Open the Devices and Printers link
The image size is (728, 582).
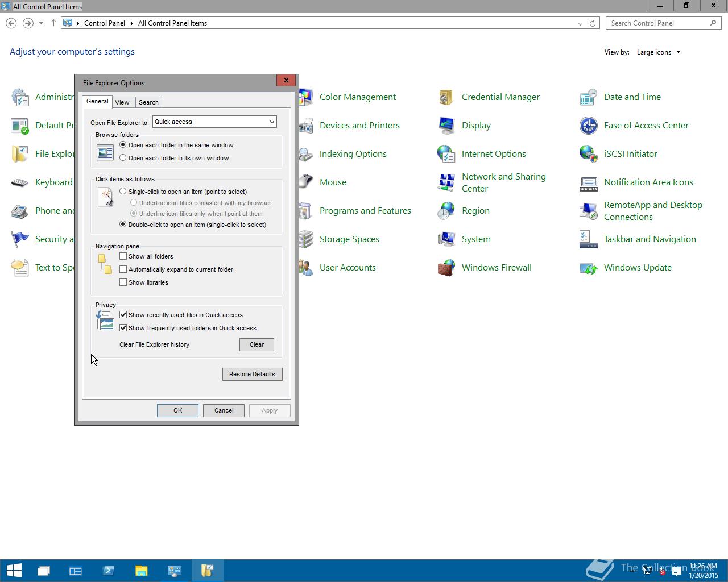point(359,126)
